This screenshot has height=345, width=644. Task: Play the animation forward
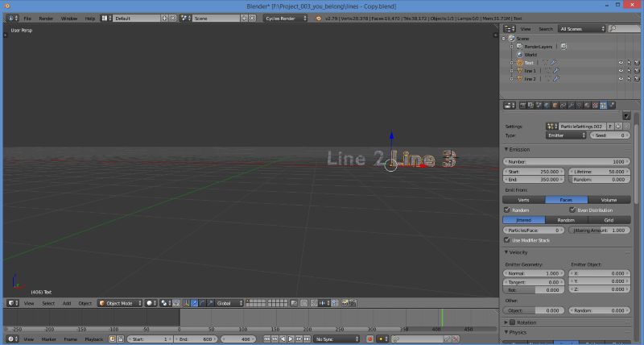tap(291, 339)
